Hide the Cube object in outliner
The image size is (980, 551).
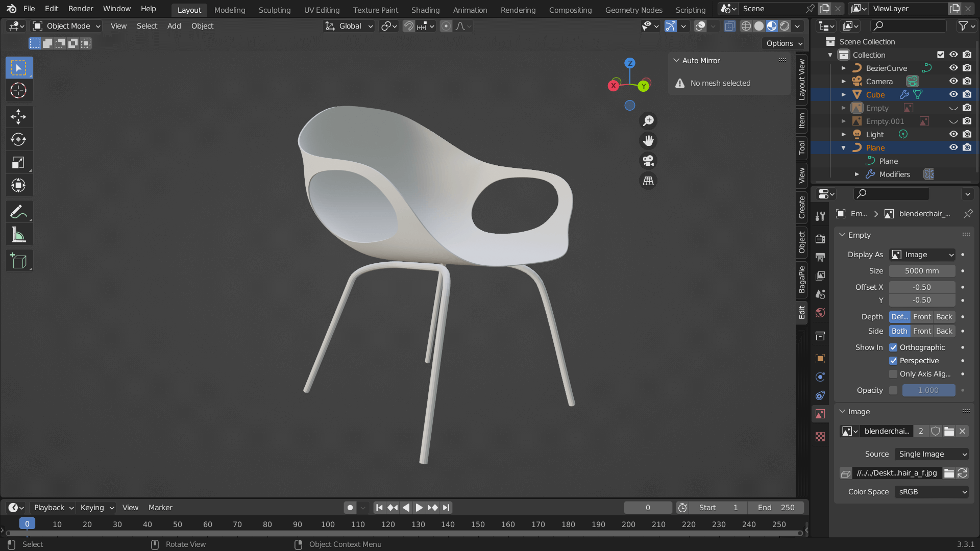tap(953, 94)
